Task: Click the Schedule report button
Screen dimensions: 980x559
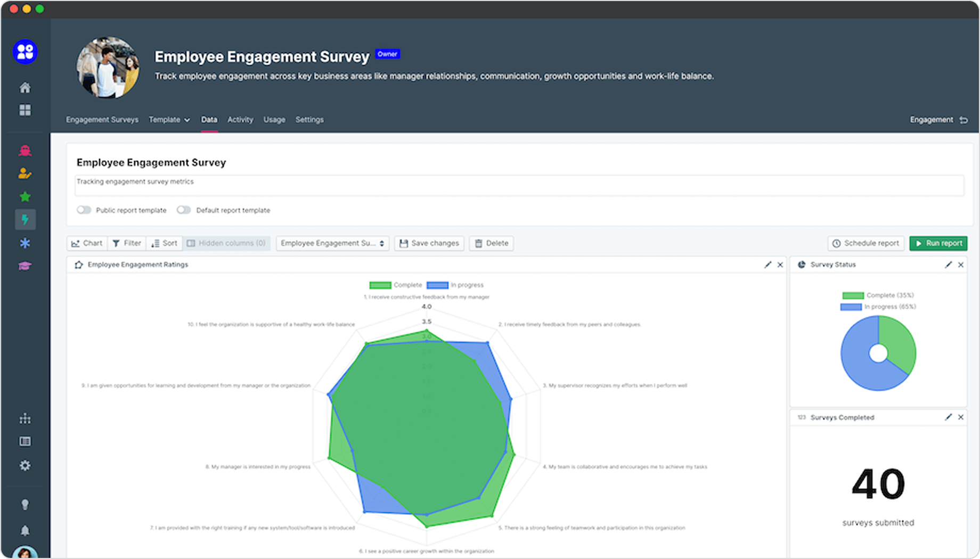Action: pyautogui.click(x=866, y=243)
